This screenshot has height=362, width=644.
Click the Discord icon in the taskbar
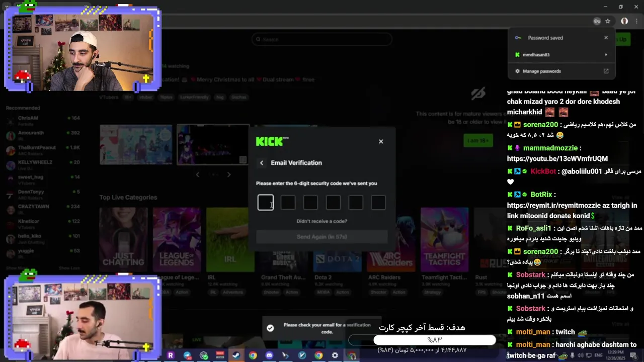click(x=269, y=355)
